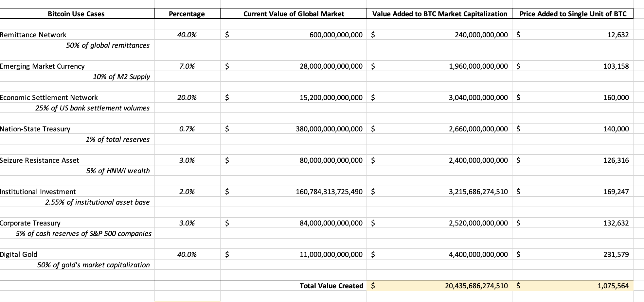This screenshot has height=302, width=644.
Task: Select the 600,000,000,000 global market value
Action: click(x=294, y=35)
